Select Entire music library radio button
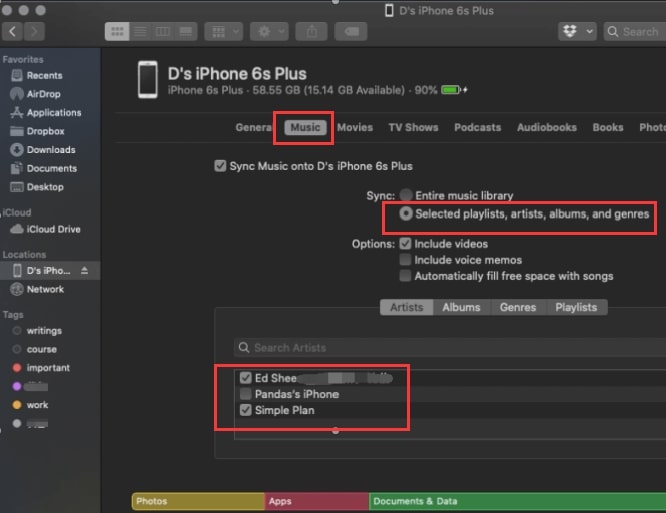666x513 pixels. (x=406, y=195)
